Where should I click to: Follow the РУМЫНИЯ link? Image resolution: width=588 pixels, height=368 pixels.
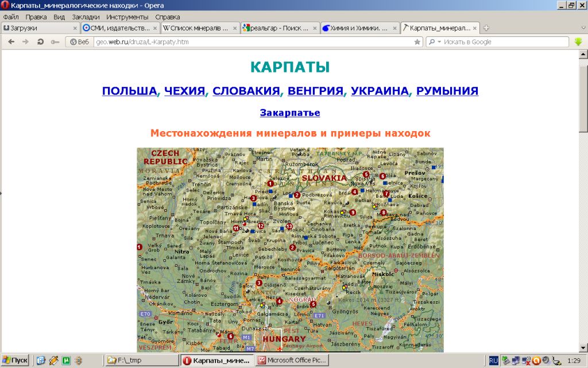pyautogui.click(x=447, y=91)
